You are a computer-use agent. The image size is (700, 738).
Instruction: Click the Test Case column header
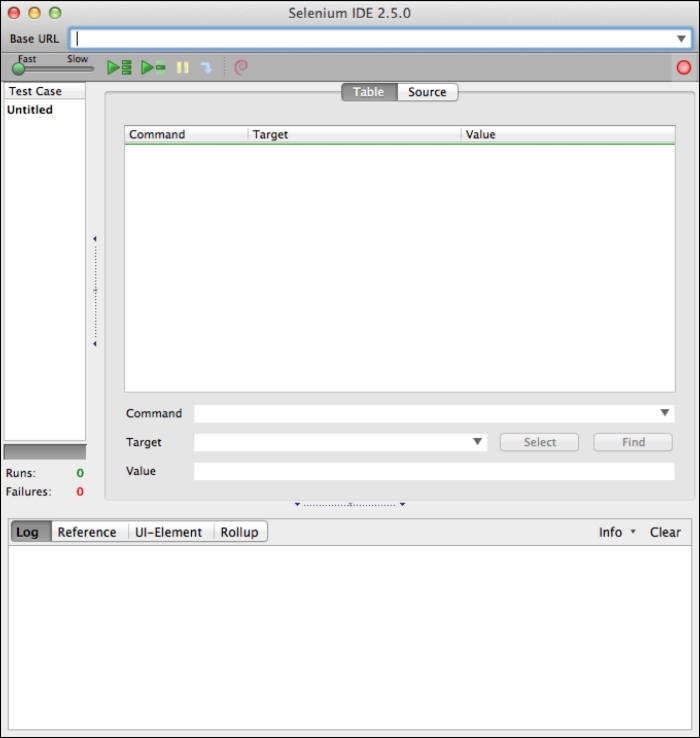coord(44,91)
